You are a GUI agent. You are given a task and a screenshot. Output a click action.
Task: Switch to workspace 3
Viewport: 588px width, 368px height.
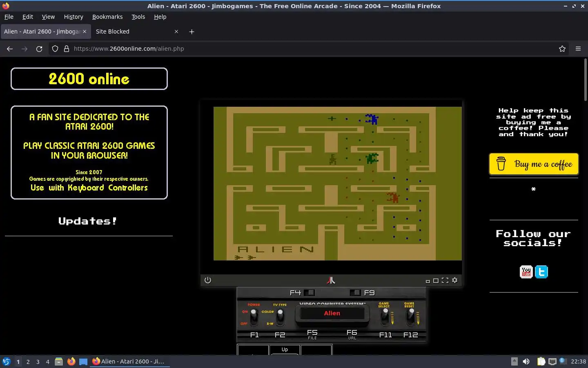tap(38, 361)
